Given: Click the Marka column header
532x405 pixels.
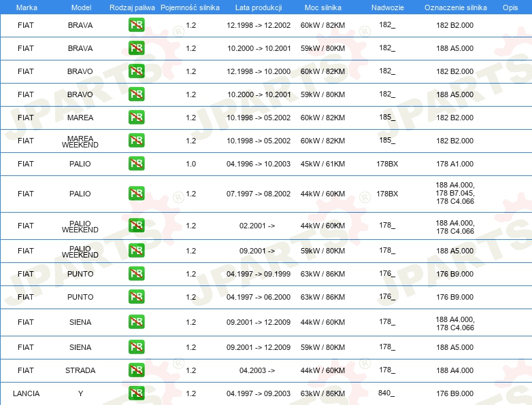Looking at the screenshot, I should 27,7.
